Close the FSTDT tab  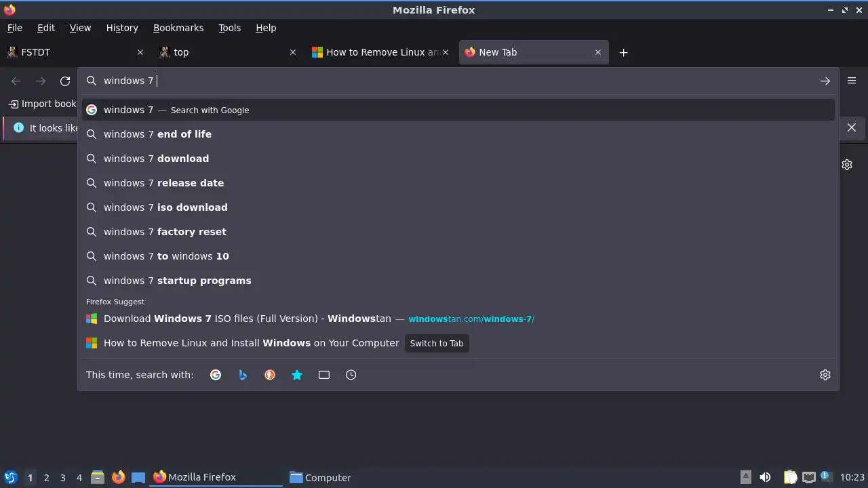140,52
